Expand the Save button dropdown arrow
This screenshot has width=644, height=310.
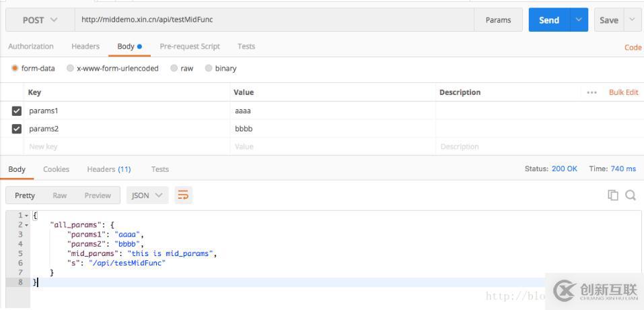pos(633,20)
